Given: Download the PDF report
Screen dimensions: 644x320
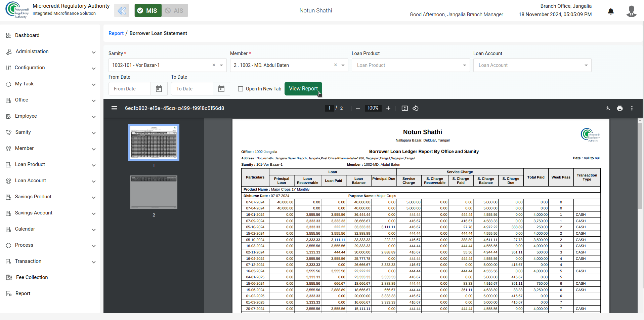Looking at the screenshot, I should [x=608, y=108].
